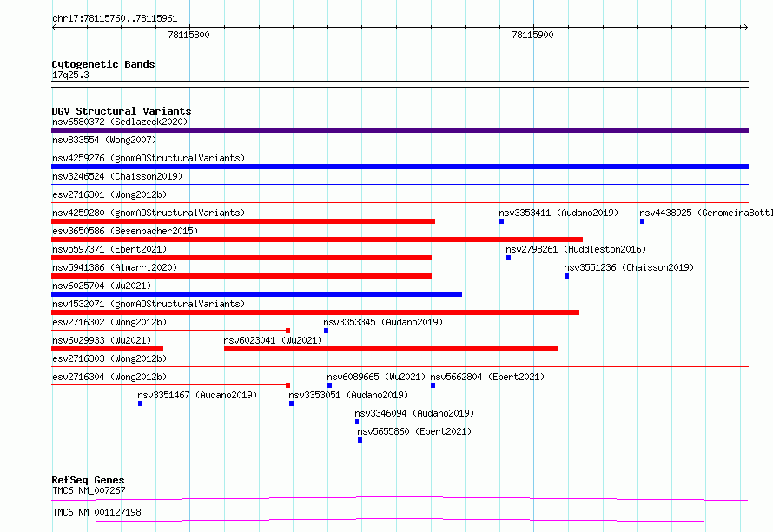Select the esv3650586 (Besenbacher2015) red bar
This screenshot has width=773, height=532.
(x=317, y=240)
